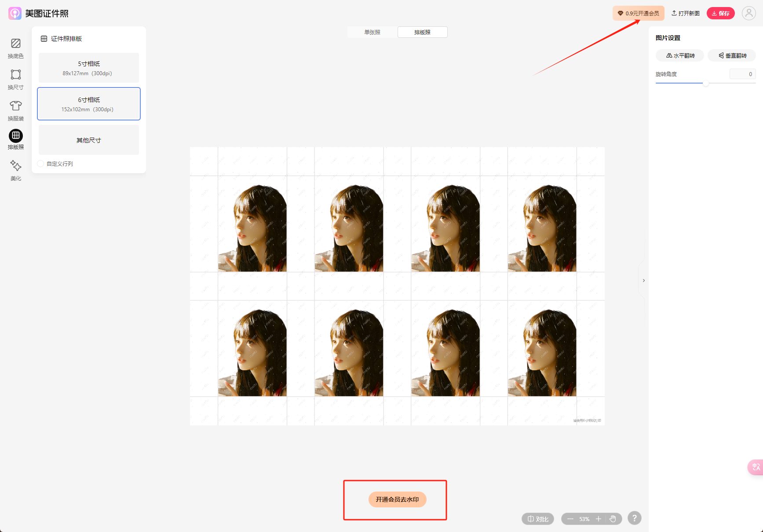
Task: Click the 图片设置 panel heading
Action: pos(668,38)
